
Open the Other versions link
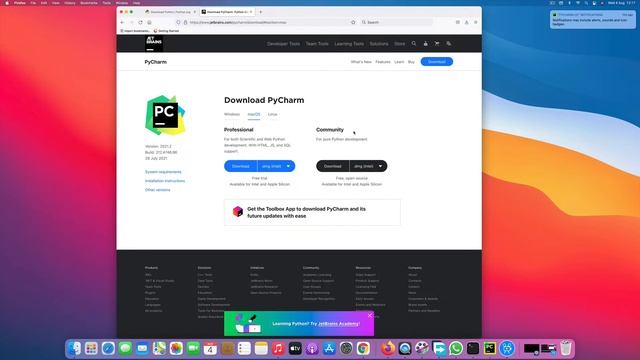pyautogui.click(x=158, y=190)
